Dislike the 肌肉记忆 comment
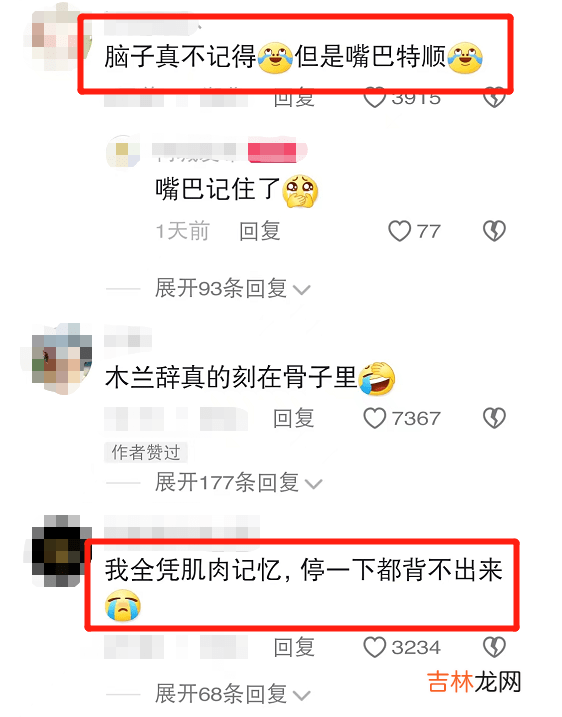Image resolution: width=562 pixels, height=717 pixels. 494,647
